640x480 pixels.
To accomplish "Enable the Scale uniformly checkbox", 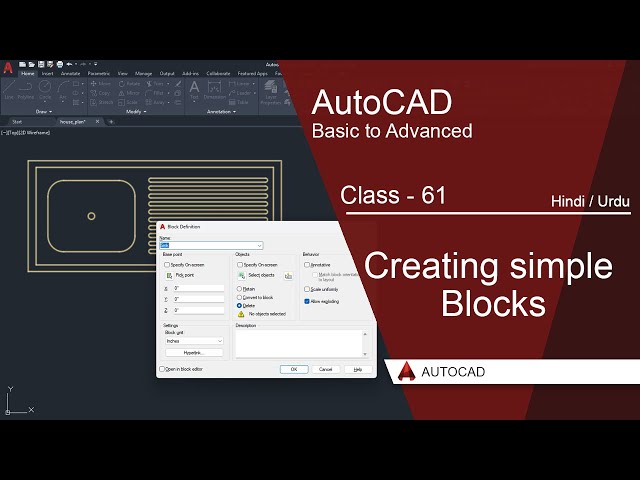I will tap(307, 289).
